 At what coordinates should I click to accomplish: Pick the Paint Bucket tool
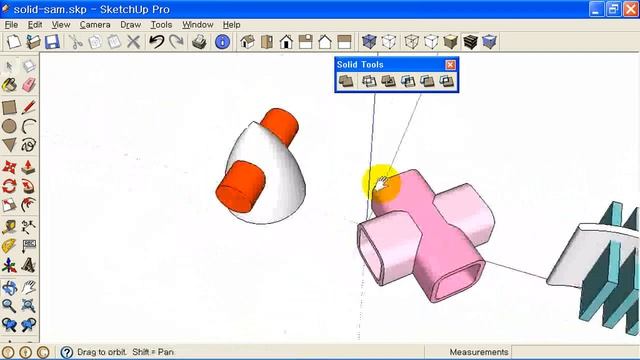(x=9, y=85)
